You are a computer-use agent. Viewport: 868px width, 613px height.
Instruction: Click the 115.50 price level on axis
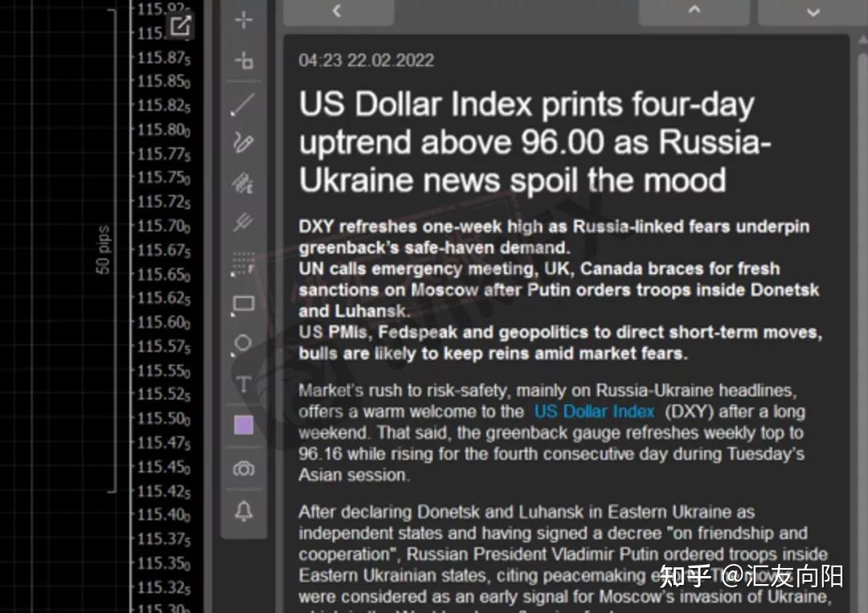coord(163,419)
